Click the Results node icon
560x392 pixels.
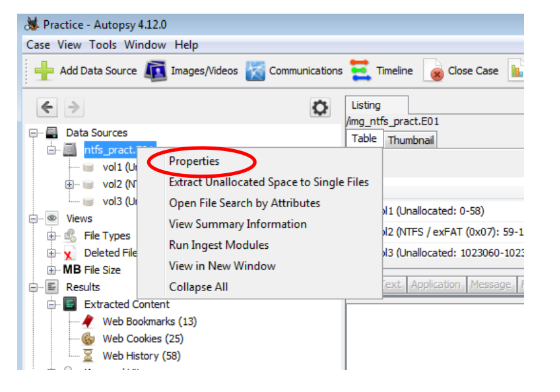52,287
